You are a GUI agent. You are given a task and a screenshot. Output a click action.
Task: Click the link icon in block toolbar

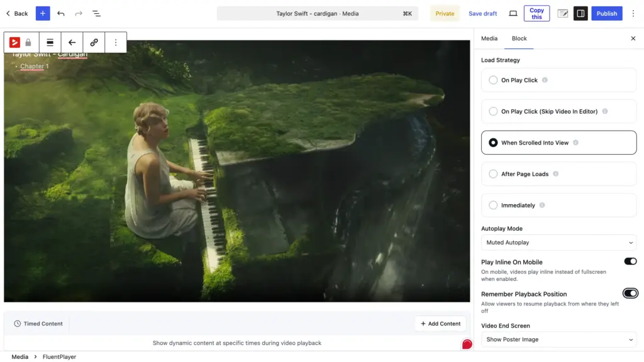(x=94, y=42)
